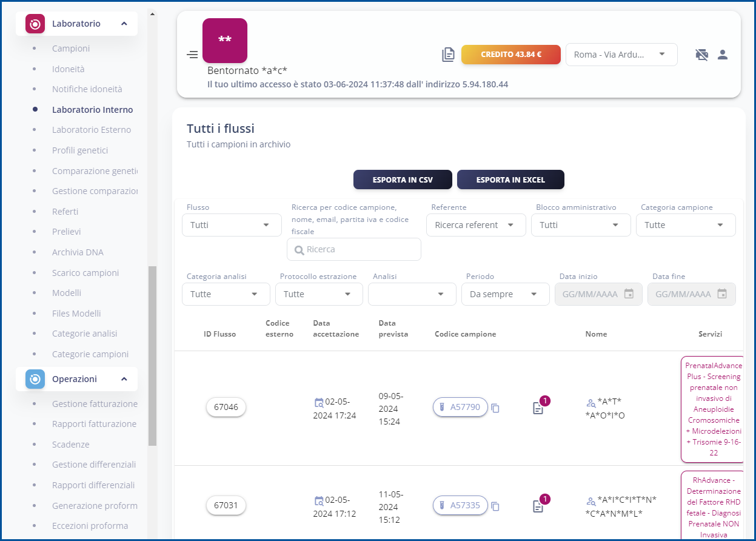Screen dimensions: 756x541
Task: Click the crossed-out printer icon in header
Action: 701,55
